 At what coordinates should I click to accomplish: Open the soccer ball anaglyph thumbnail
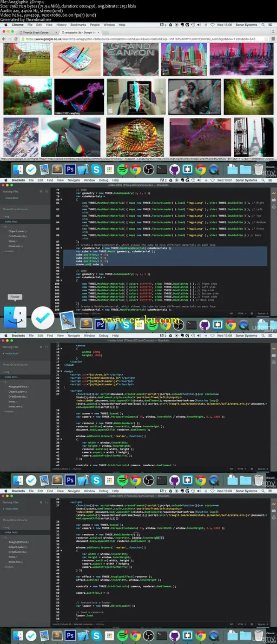tap(27, 59)
